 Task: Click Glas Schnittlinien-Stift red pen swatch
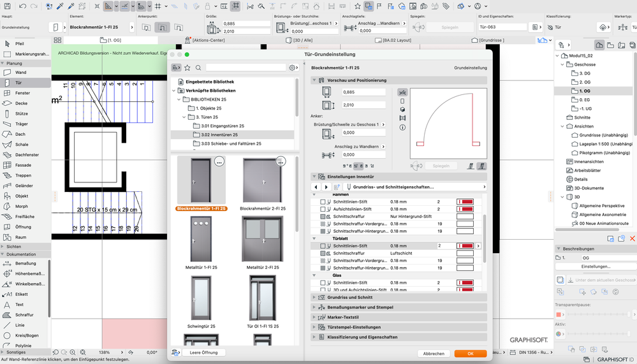[465, 283]
